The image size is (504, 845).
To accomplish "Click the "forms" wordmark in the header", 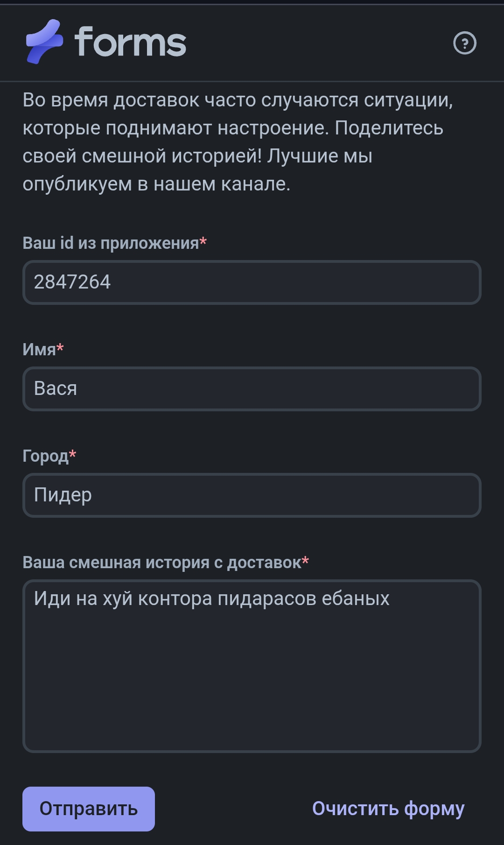I will coord(130,42).
